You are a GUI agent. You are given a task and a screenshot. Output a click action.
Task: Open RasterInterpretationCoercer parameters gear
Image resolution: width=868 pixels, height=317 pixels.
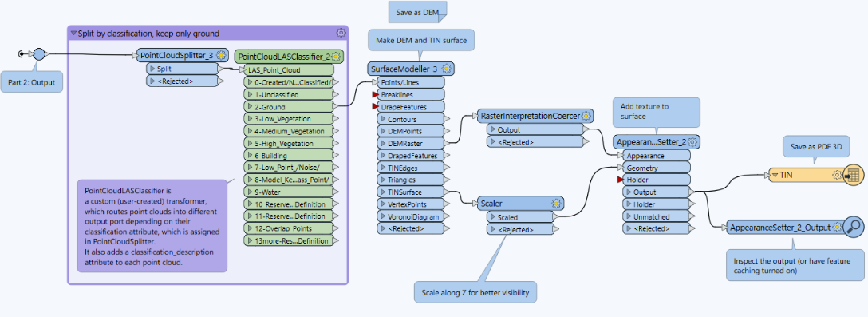586,116
